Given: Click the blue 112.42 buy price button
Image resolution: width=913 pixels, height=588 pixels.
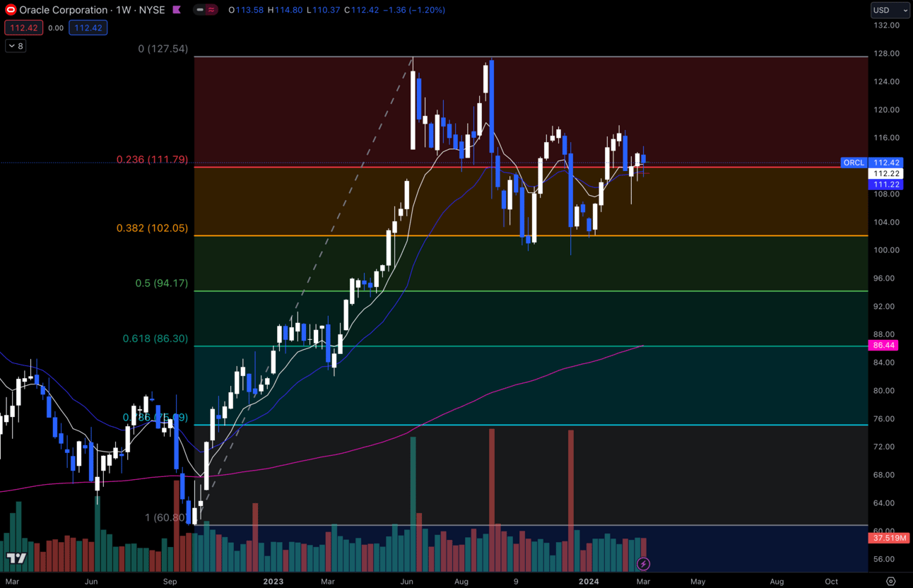Looking at the screenshot, I should coord(88,28).
